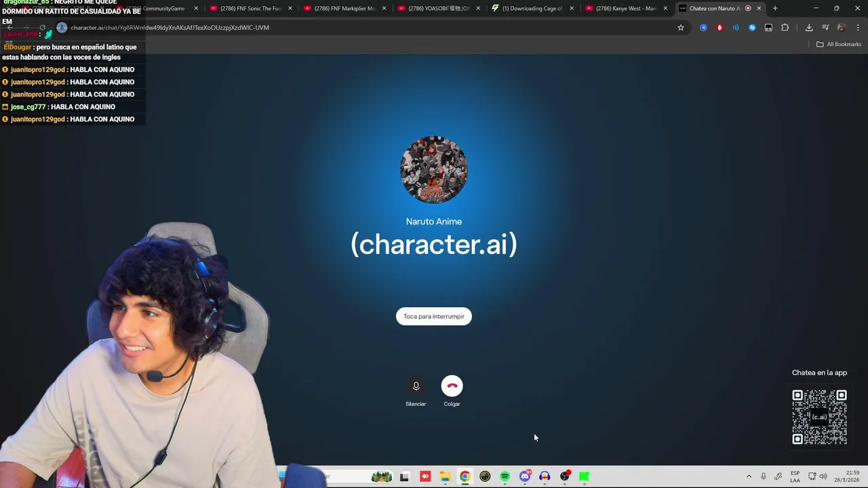Viewport: 868px width, 488px height.
Task: Open File Explorer from the taskbar
Action: [x=445, y=476]
